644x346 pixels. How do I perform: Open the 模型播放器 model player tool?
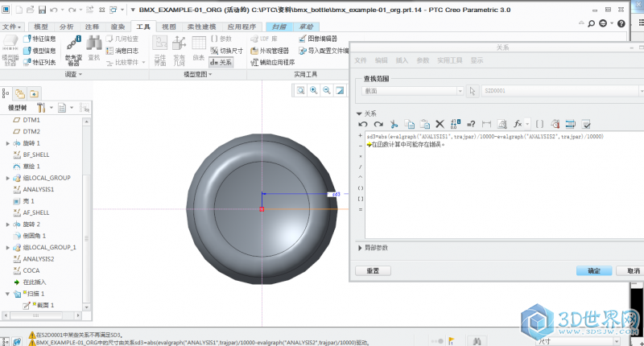(x=10, y=50)
